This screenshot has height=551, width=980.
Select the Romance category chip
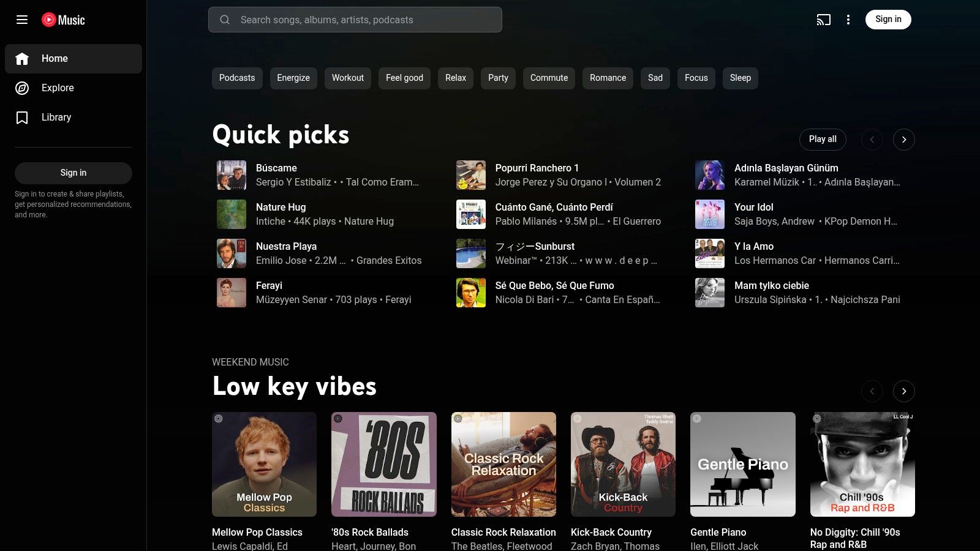(x=607, y=78)
